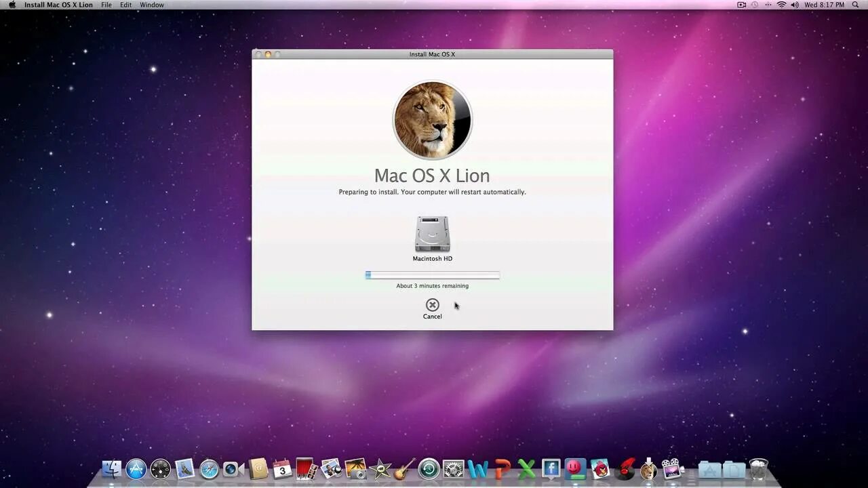Image resolution: width=868 pixels, height=488 pixels.
Task: Select the Macintosh HD disk icon
Action: (x=433, y=235)
